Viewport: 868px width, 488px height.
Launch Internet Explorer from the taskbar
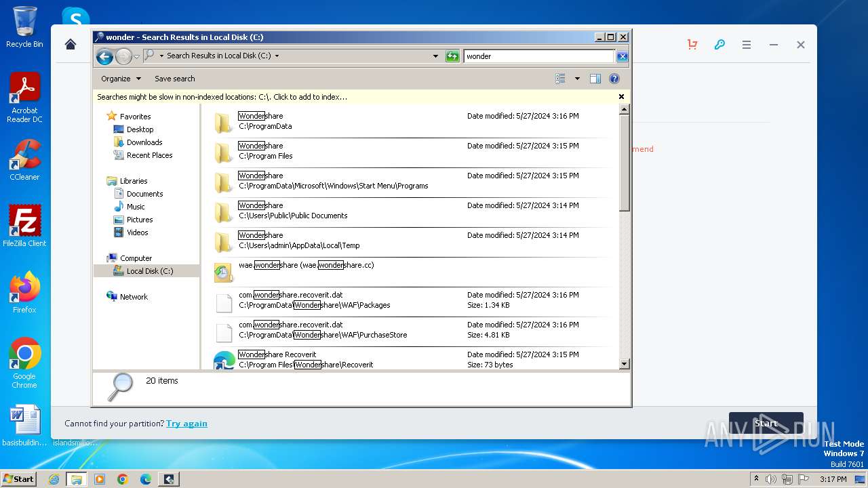(54, 479)
